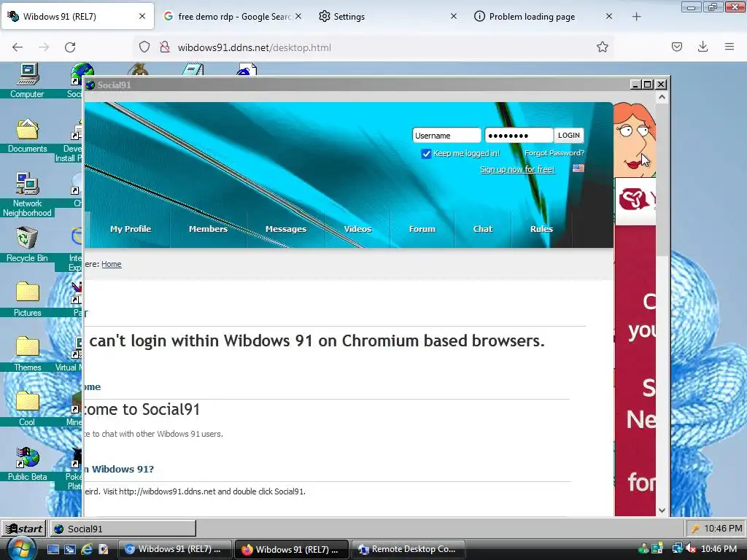Viewport: 747px width, 560px height.
Task: Open Firefox hamburger application menu
Action: [729, 47]
